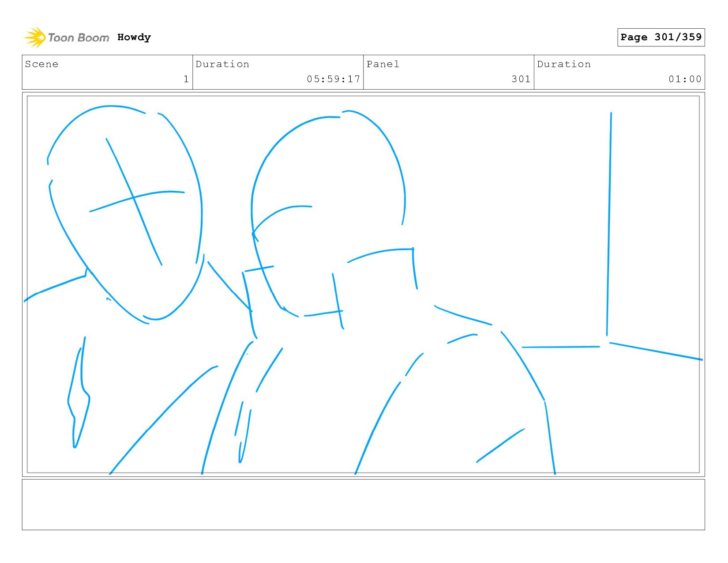Click the 'Howdy' project title

click(x=134, y=38)
